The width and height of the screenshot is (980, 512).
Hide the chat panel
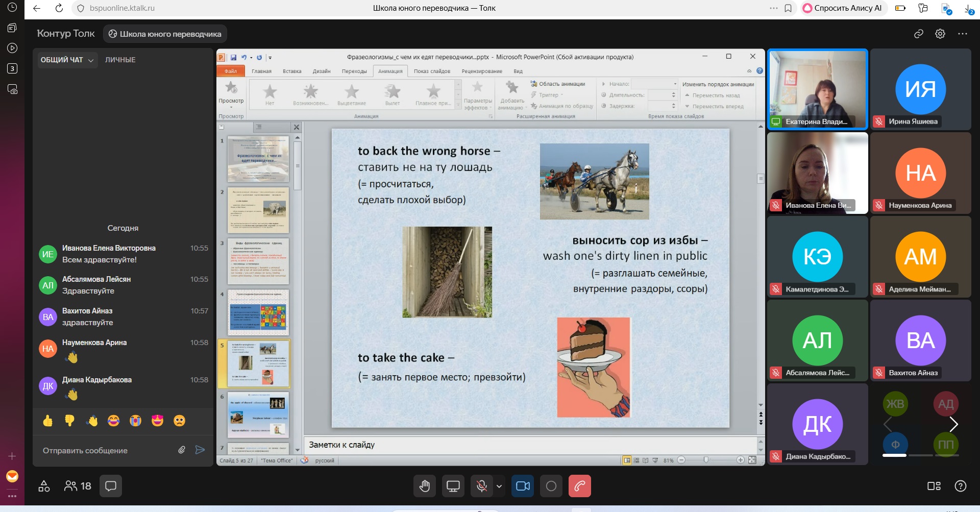tap(111, 486)
